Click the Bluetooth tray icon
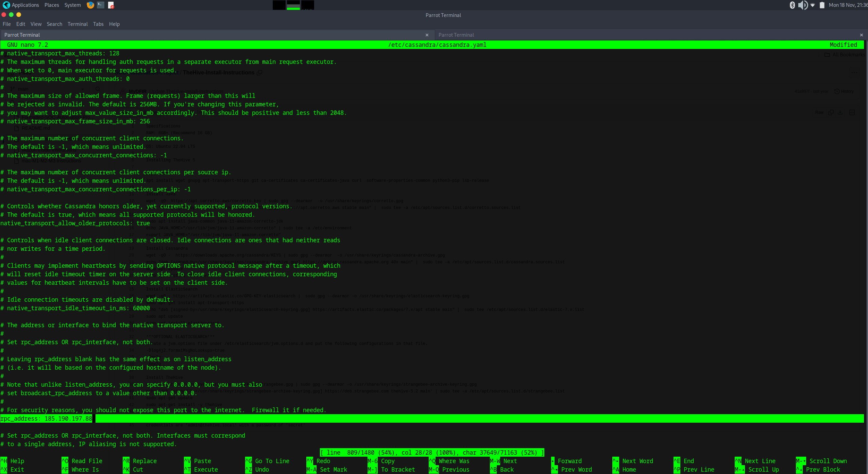 point(792,5)
